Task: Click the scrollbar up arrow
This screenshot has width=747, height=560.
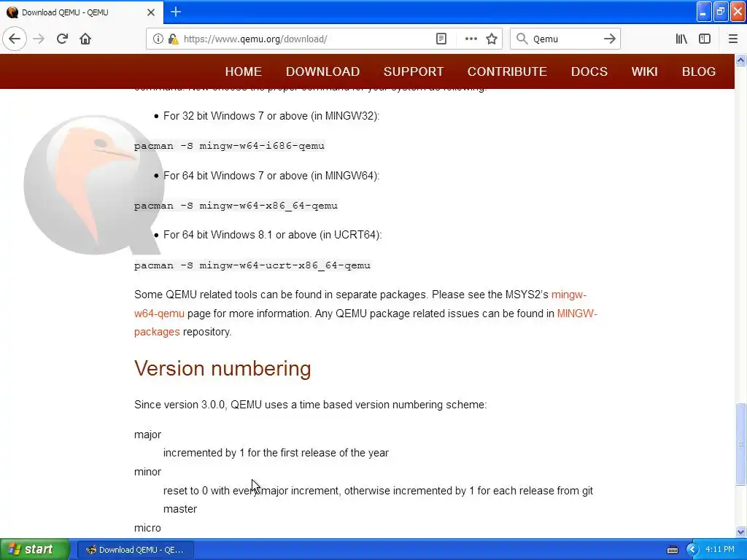Action: 741,61
